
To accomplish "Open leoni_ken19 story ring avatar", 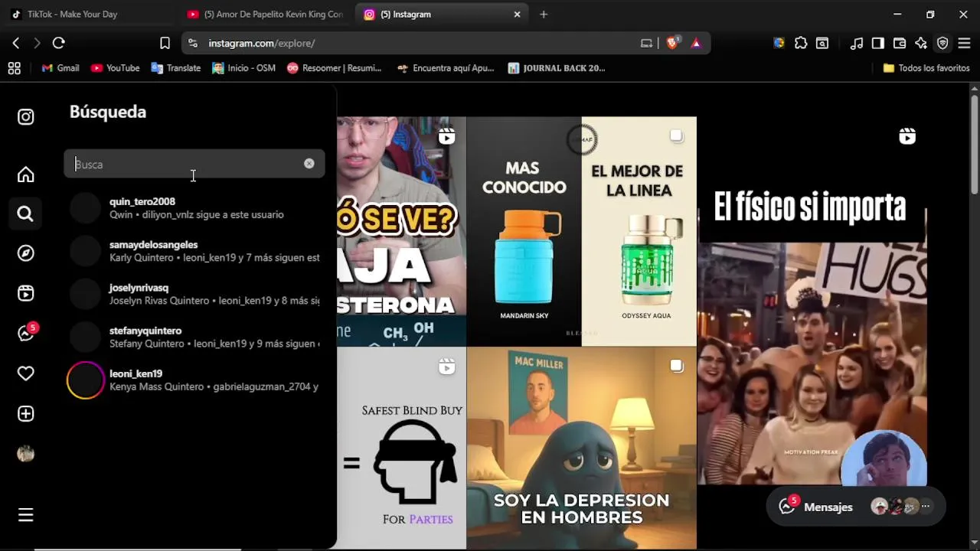I will [85, 380].
